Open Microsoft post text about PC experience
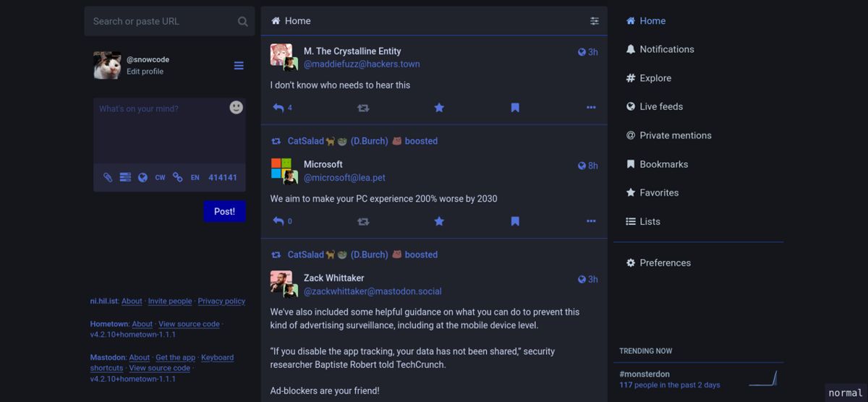This screenshot has height=402, width=868. point(383,198)
